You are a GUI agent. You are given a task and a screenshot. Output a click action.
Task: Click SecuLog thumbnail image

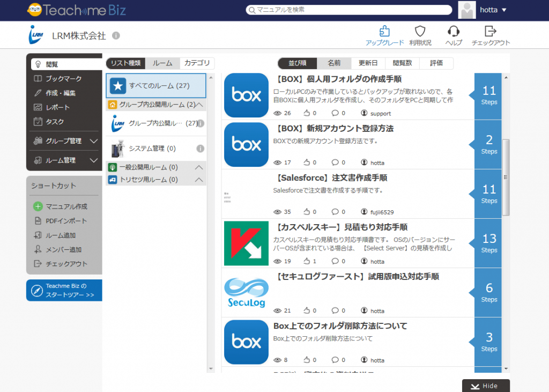tap(246, 292)
